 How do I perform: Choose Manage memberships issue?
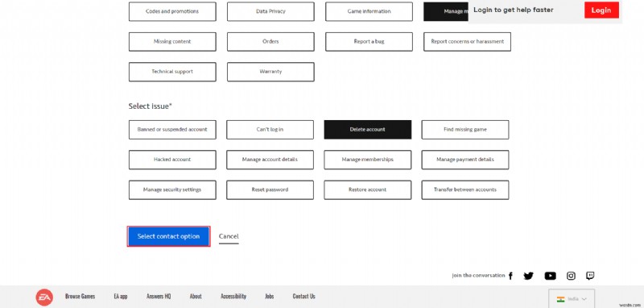pos(368,160)
